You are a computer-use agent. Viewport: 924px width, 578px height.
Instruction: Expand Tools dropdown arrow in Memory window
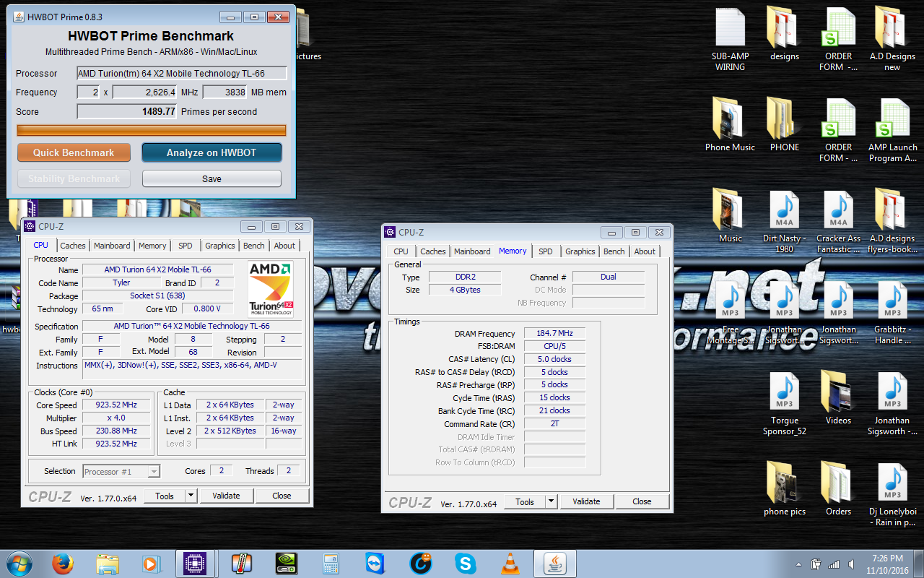pyautogui.click(x=551, y=501)
